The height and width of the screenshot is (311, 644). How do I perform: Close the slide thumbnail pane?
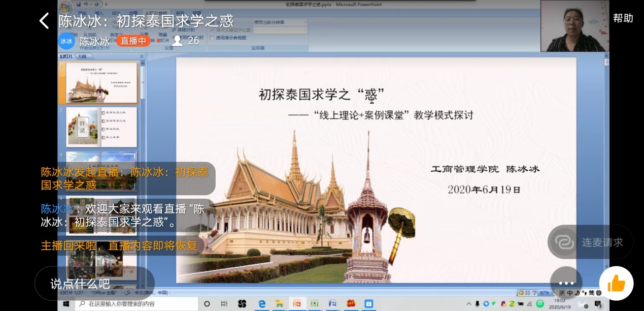[x=142, y=56]
